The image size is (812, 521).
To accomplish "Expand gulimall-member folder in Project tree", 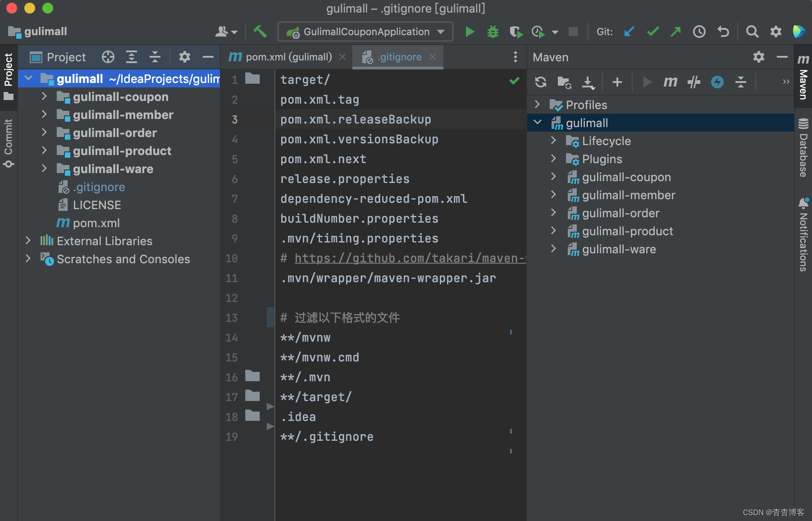I will [x=44, y=114].
